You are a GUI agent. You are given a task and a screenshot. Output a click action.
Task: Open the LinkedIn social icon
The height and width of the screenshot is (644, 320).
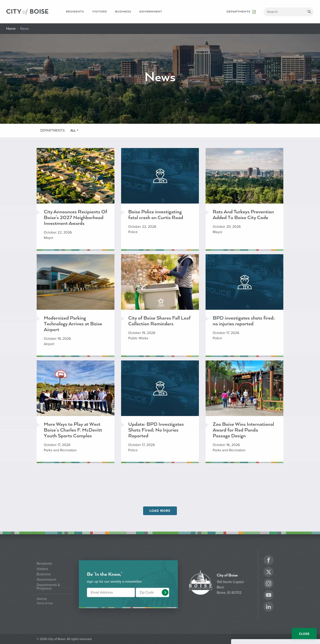268,606
